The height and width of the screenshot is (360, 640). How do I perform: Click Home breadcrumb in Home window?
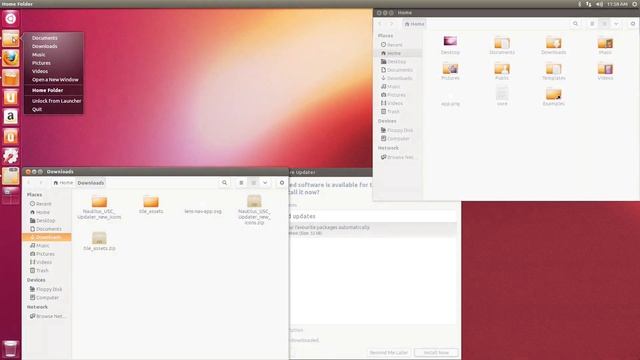click(x=414, y=24)
